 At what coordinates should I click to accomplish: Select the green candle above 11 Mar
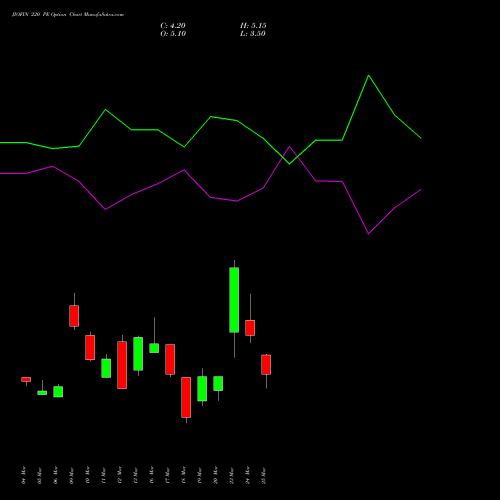[x=106, y=368]
